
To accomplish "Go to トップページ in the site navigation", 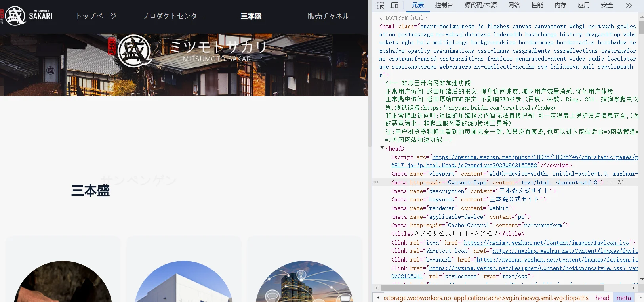I will coord(96,16).
